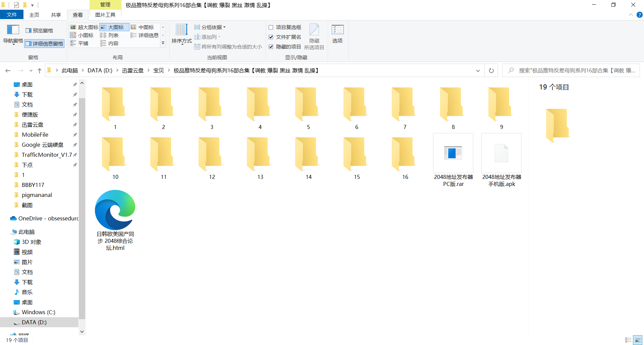The width and height of the screenshot is (644, 345).
Task: Switch to details view icon in status bar
Action: pos(628,340)
